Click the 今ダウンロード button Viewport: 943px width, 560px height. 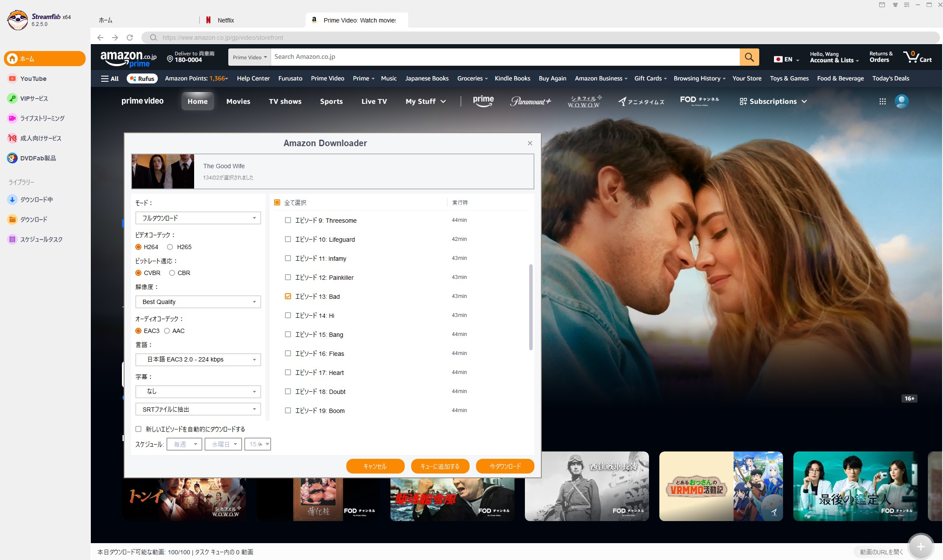505,466
